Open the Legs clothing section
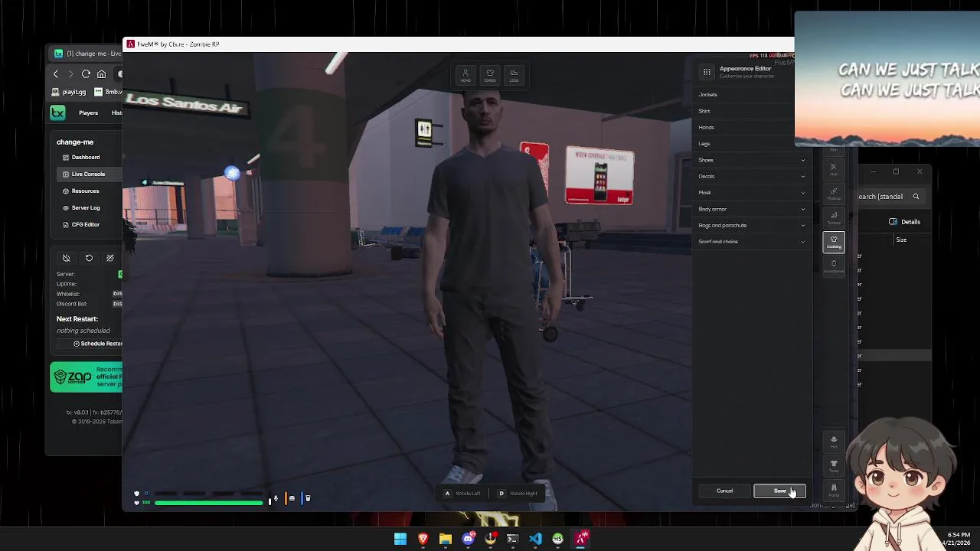The height and width of the screenshot is (551, 980). click(744, 143)
